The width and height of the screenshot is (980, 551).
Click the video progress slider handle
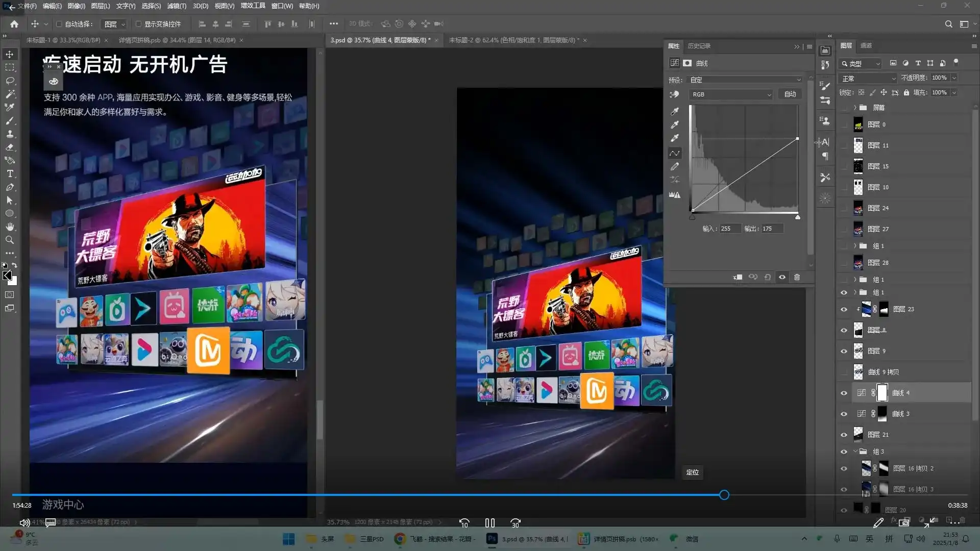[724, 495]
